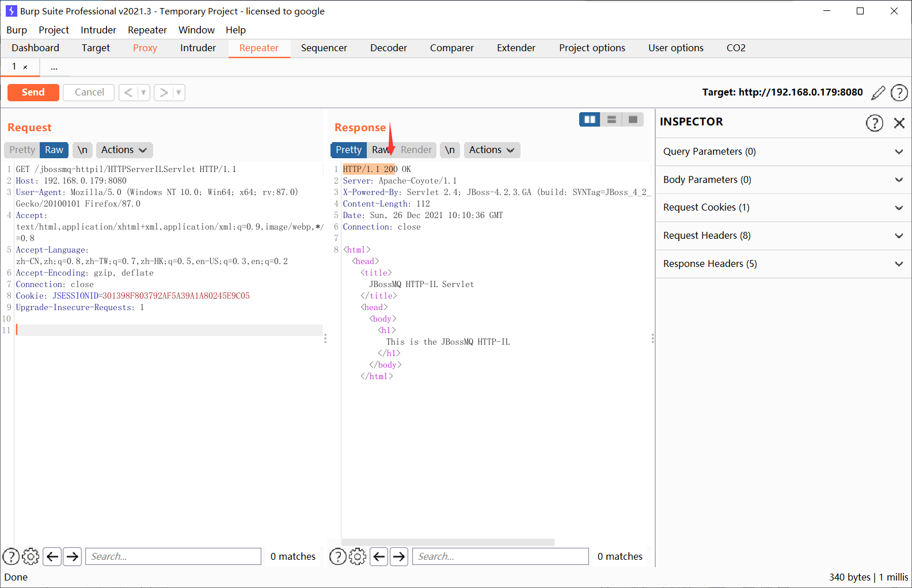
Task: Focus the request search field
Action: (x=173, y=556)
